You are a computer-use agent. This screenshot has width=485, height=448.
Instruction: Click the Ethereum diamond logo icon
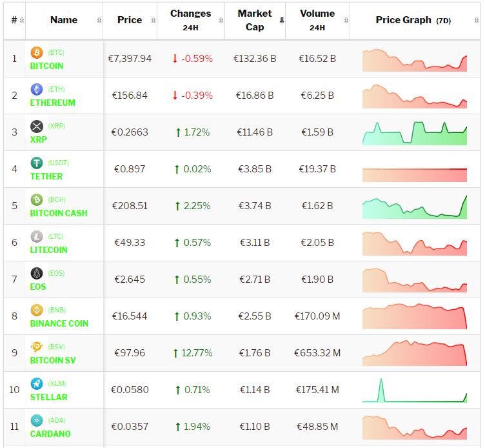37,89
